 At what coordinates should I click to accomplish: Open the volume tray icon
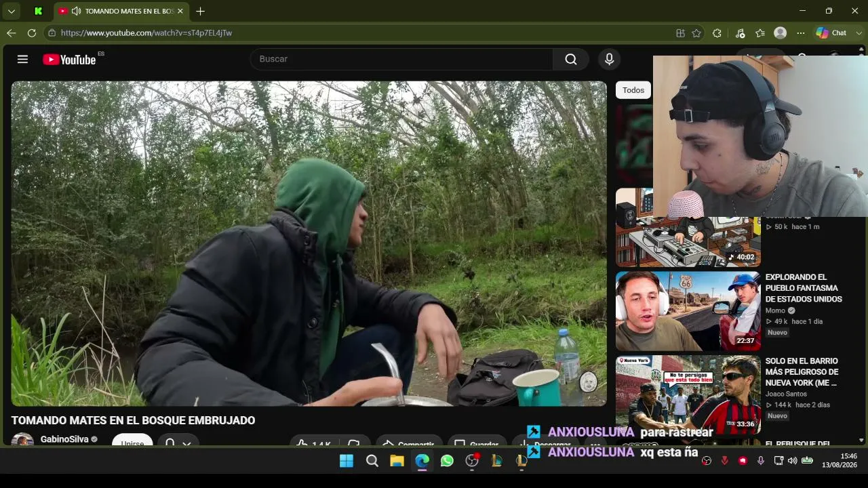click(x=792, y=461)
